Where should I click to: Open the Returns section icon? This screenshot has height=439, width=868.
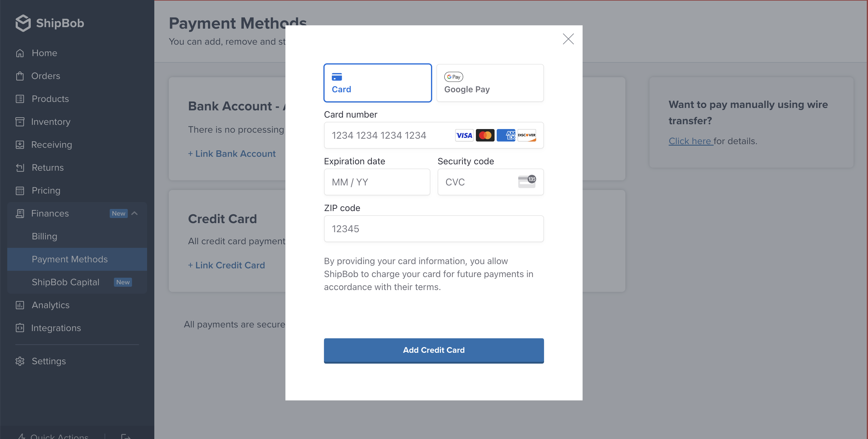pos(20,167)
